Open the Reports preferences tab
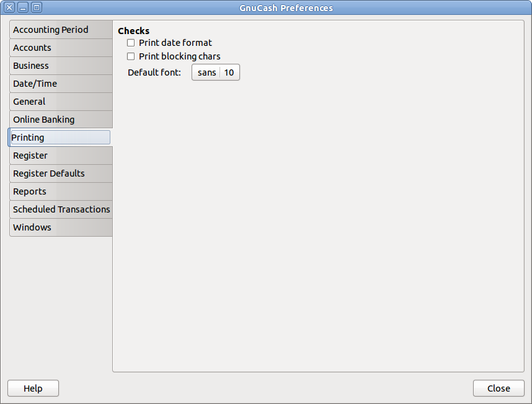Viewport: 532px width, 404px height. (61, 191)
